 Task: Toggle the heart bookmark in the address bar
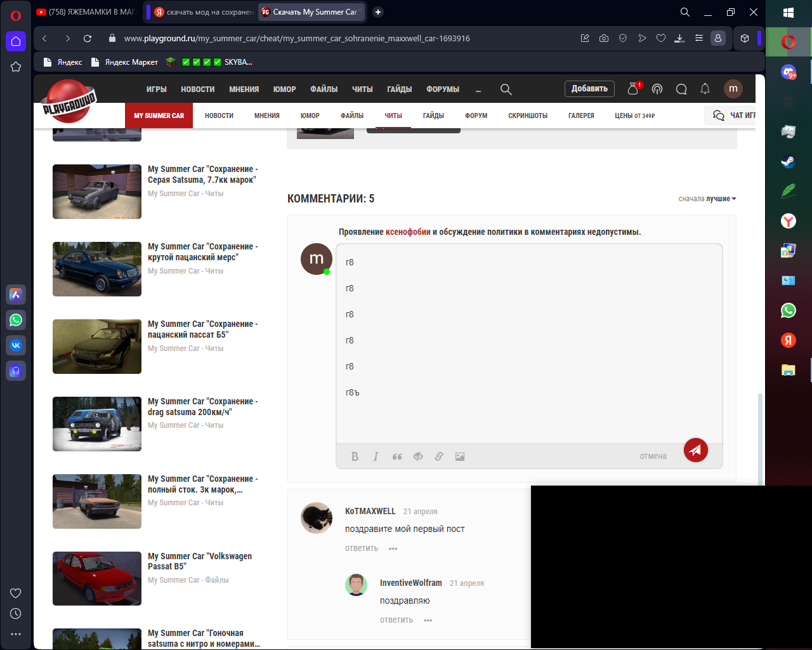661,38
